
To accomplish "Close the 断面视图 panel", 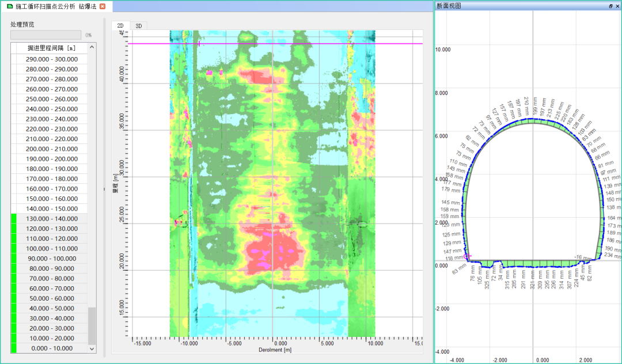I will [x=617, y=6].
